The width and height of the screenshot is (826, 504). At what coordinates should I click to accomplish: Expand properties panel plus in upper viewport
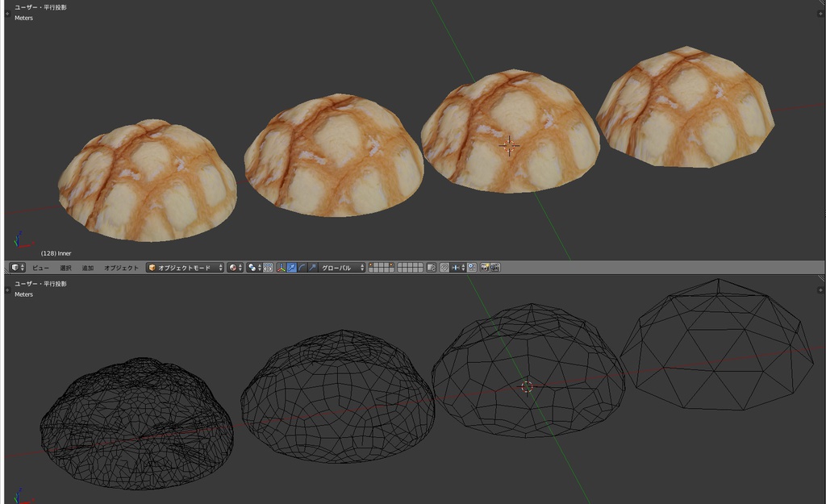(820, 14)
